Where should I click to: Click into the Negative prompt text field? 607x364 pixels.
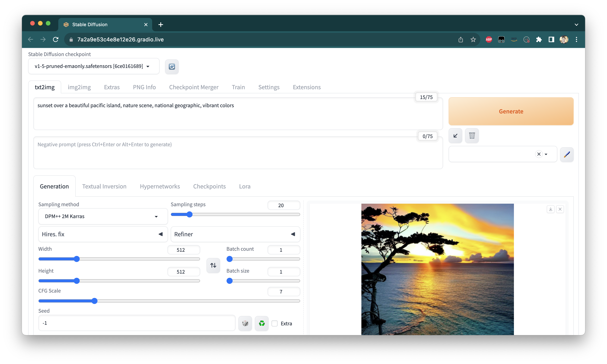238,153
